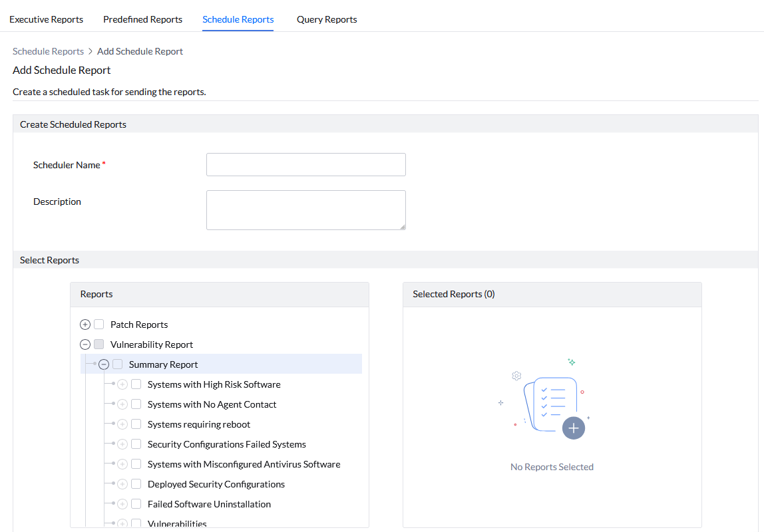Viewport: 764px width, 532px height.
Task: Open the Query Reports tab
Action: tap(327, 19)
